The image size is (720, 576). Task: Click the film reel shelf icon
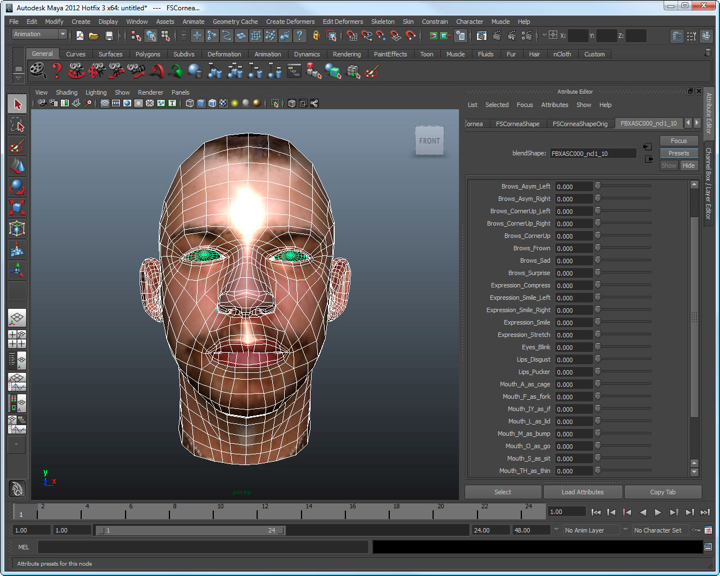(37, 71)
